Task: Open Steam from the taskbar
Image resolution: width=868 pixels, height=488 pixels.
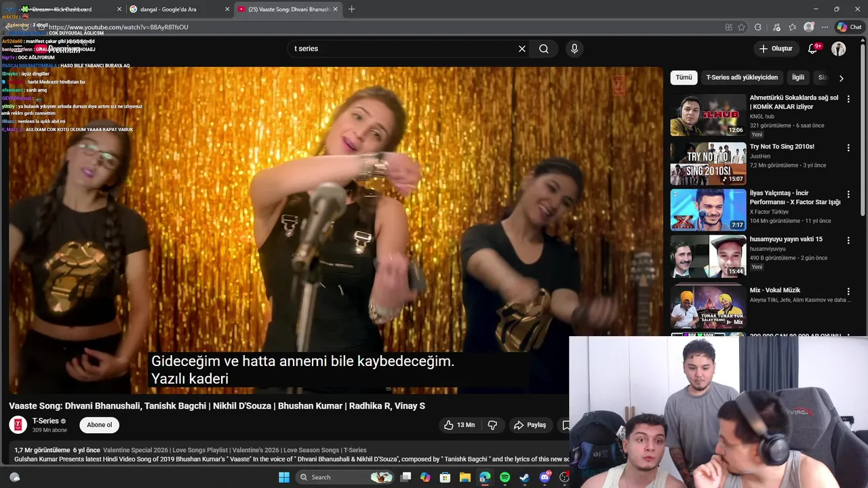Action: point(524,477)
